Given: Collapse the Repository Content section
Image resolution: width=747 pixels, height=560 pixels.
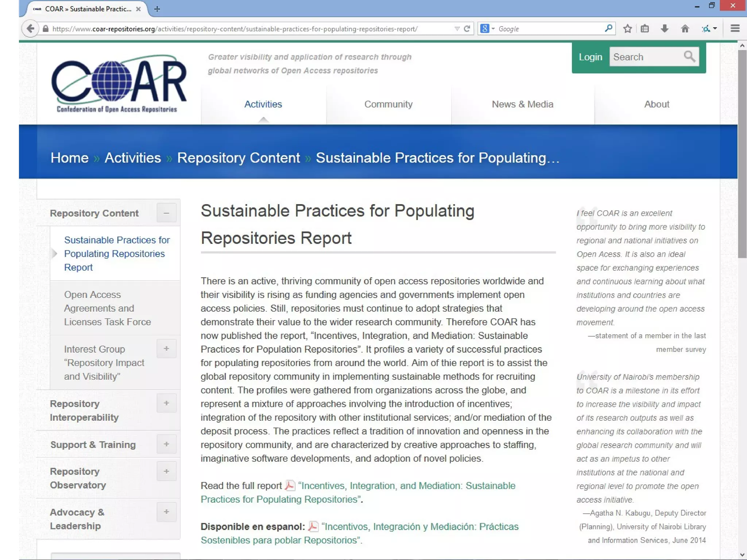Looking at the screenshot, I should click(x=166, y=213).
